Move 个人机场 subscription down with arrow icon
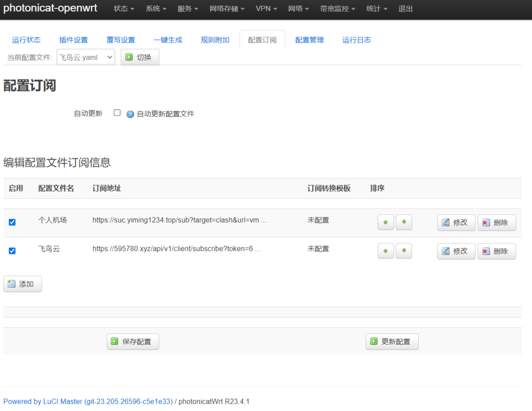 404,222
